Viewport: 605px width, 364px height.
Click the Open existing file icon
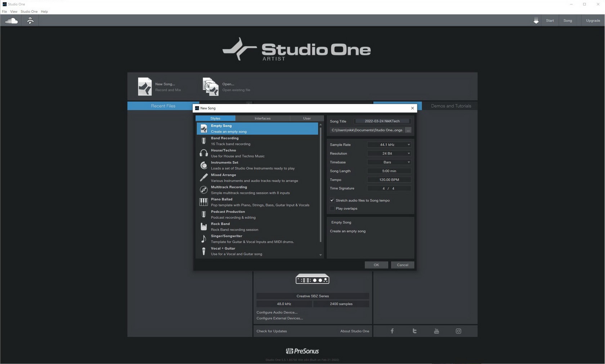[211, 87]
